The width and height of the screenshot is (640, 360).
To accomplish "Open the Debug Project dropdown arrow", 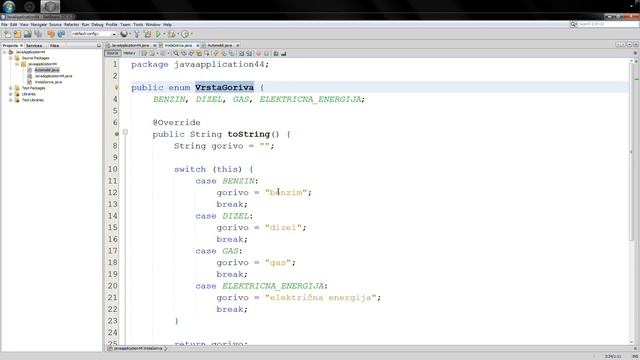I will click(x=178, y=34).
